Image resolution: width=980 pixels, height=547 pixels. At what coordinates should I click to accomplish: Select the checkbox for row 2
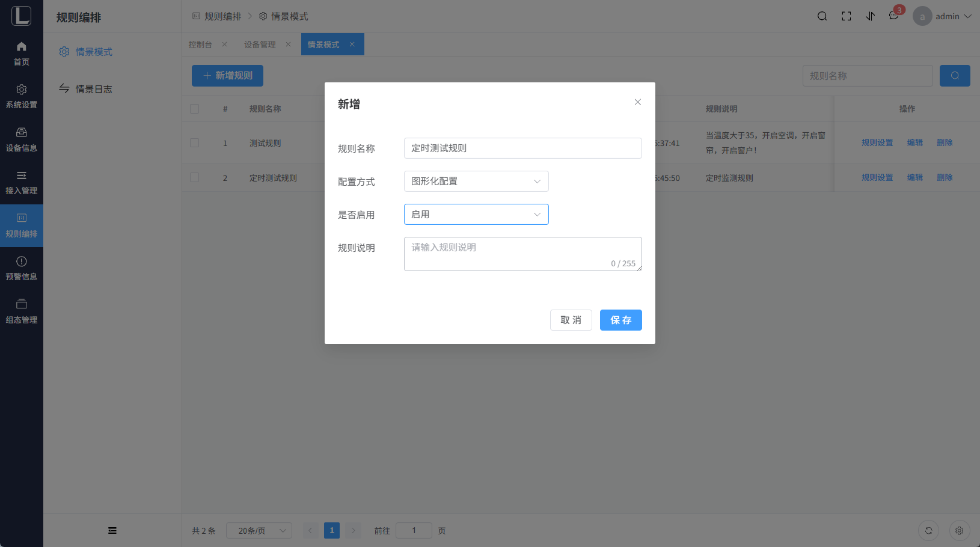point(194,178)
